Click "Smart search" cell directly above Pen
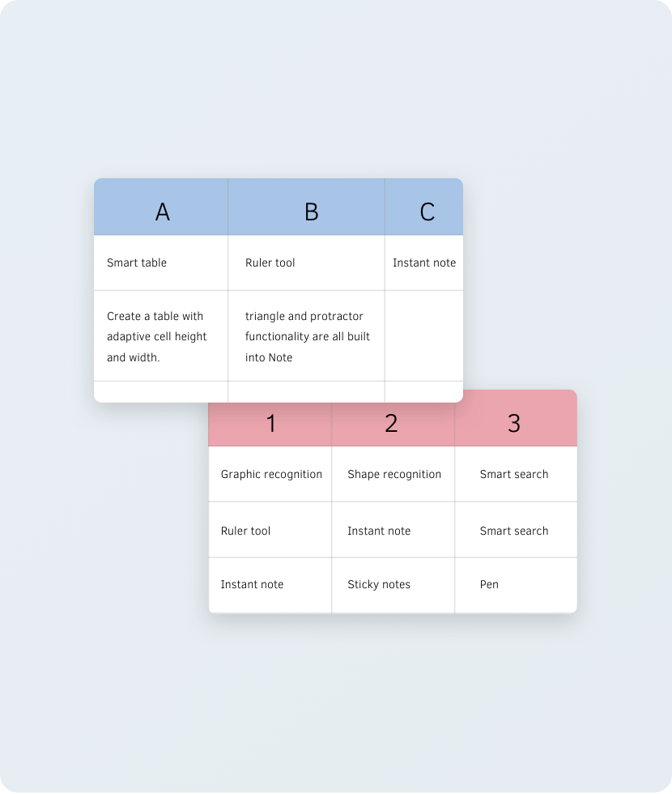The height and width of the screenshot is (794, 672). point(514,531)
